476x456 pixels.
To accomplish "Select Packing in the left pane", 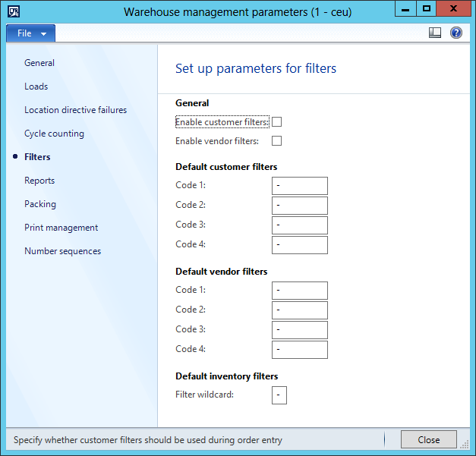I will pos(40,204).
